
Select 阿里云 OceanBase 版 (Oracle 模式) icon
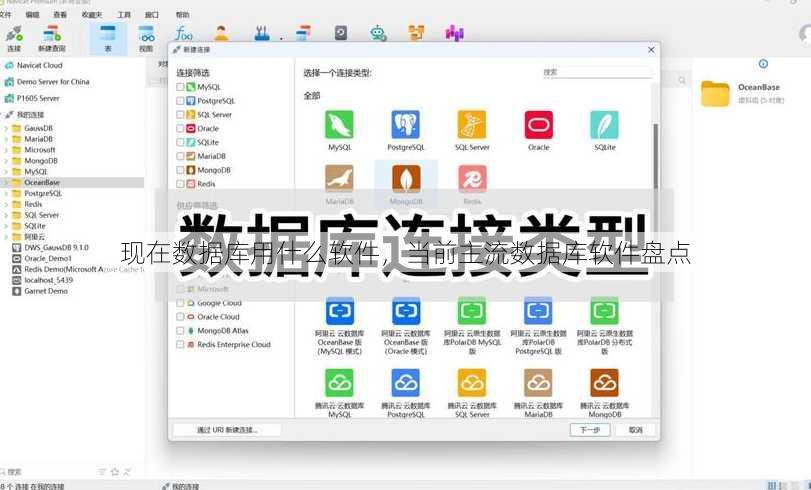pos(406,311)
